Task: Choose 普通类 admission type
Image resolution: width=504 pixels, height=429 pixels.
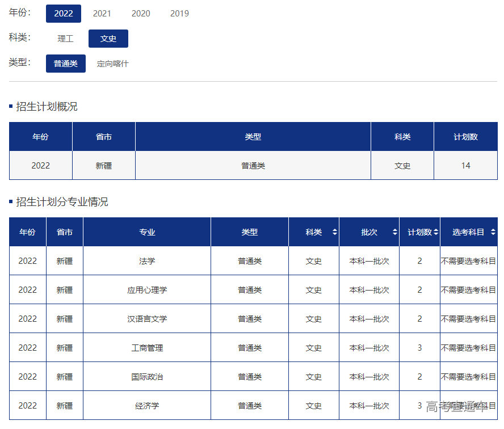Action: tap(66, 64)
